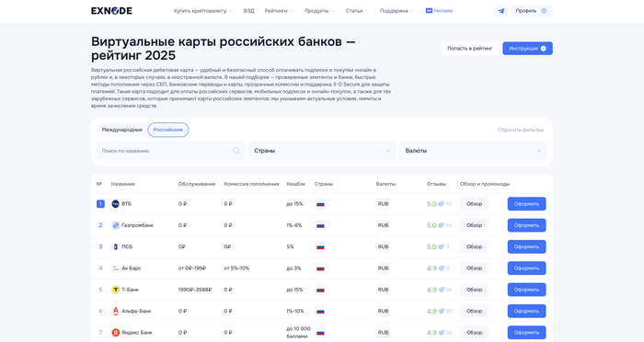Focus the Поиск по названию search field
This screenshot has width=644, height=342.
(170, 151)
